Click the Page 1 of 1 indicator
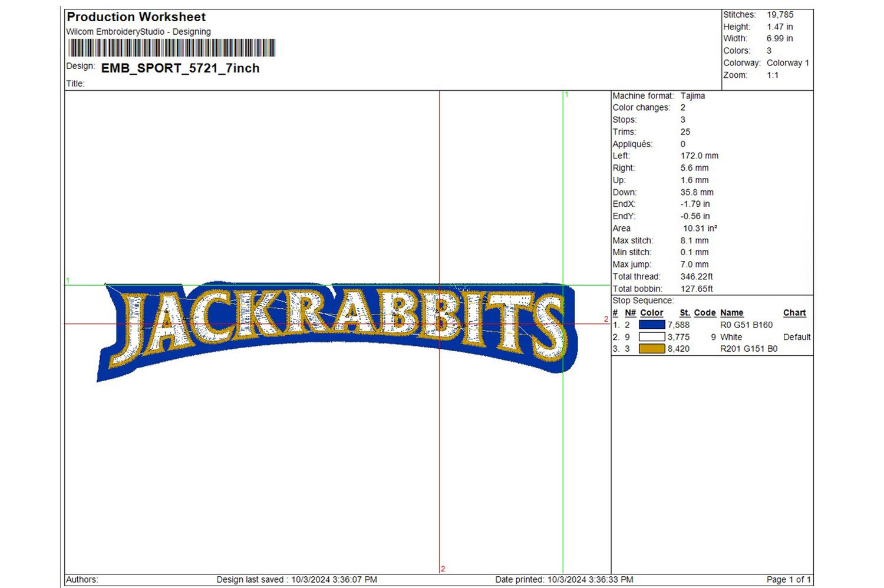The height and width of the screenshot is (588, 884). click(x=789, y=580)
